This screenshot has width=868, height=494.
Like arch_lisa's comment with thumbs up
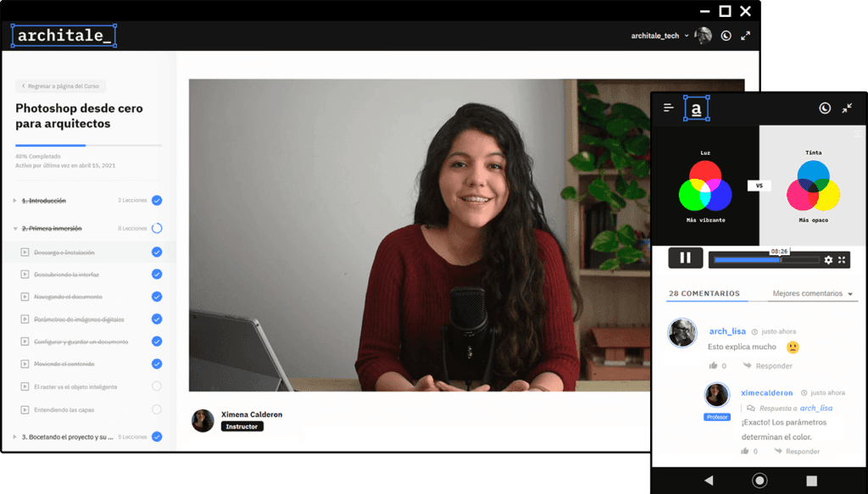[713, 366]
